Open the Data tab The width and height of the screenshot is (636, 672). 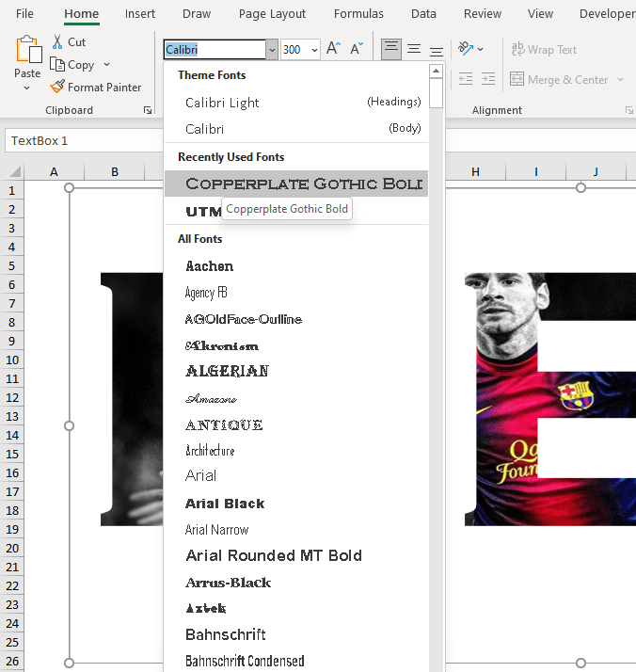click(x=423, y=14)
